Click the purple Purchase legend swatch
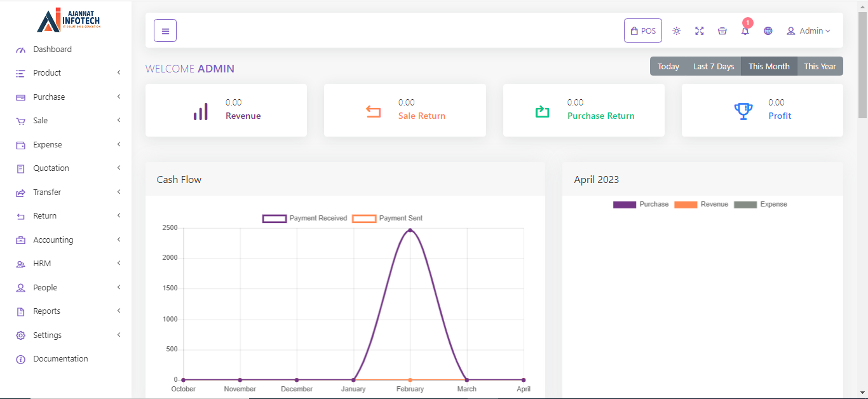Viewport: 868px width, 399px height. click(624, 205)
